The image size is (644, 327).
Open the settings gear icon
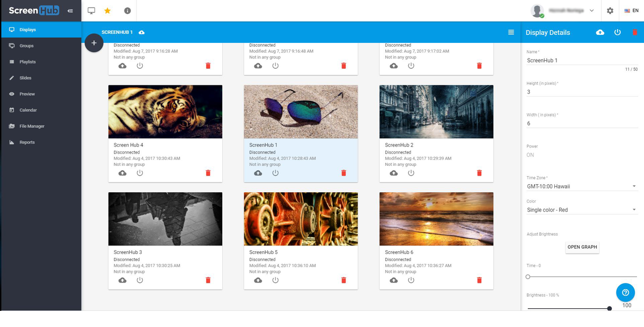pos(610,11)
